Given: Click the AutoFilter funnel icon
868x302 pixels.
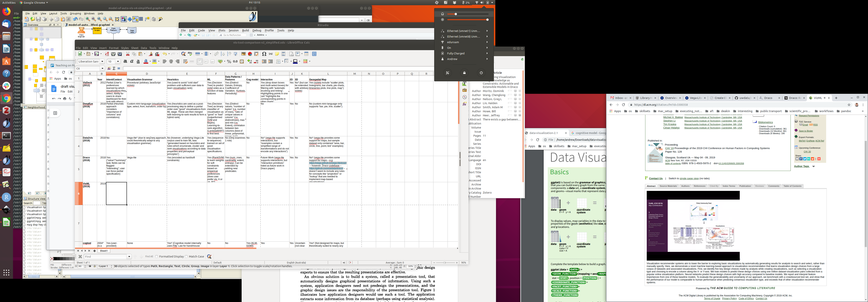Looking at the screenshot, I should (x=236, y=54).
